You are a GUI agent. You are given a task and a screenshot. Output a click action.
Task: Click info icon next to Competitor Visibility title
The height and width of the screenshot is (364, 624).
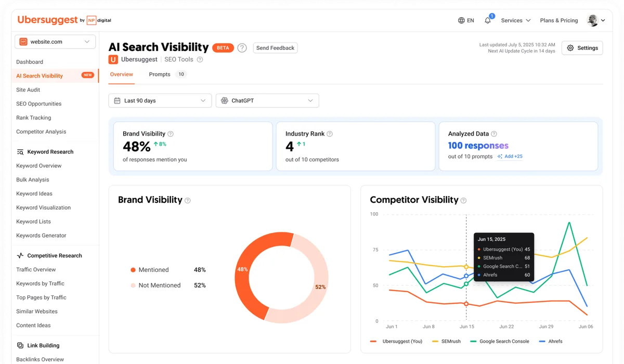pos(463,200)
